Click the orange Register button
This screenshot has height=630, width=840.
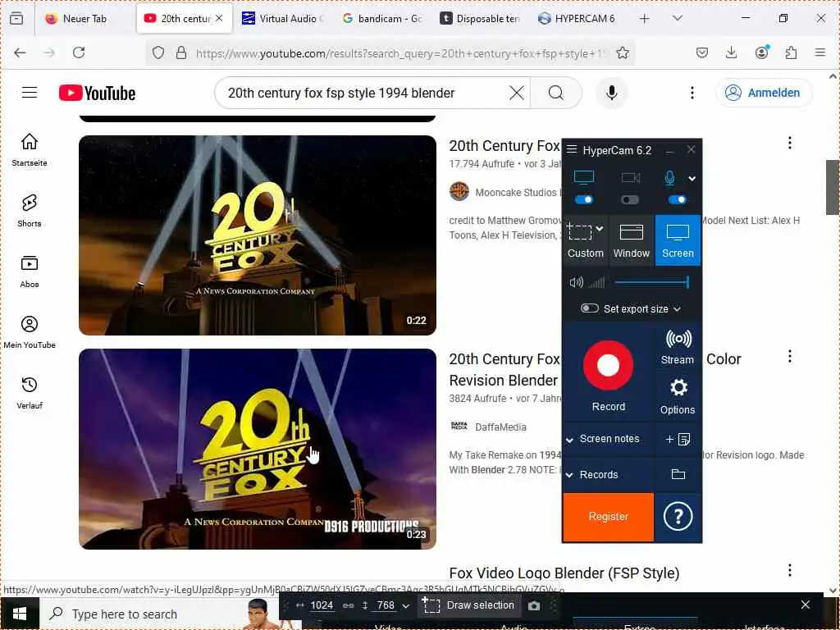pos(609,517)
